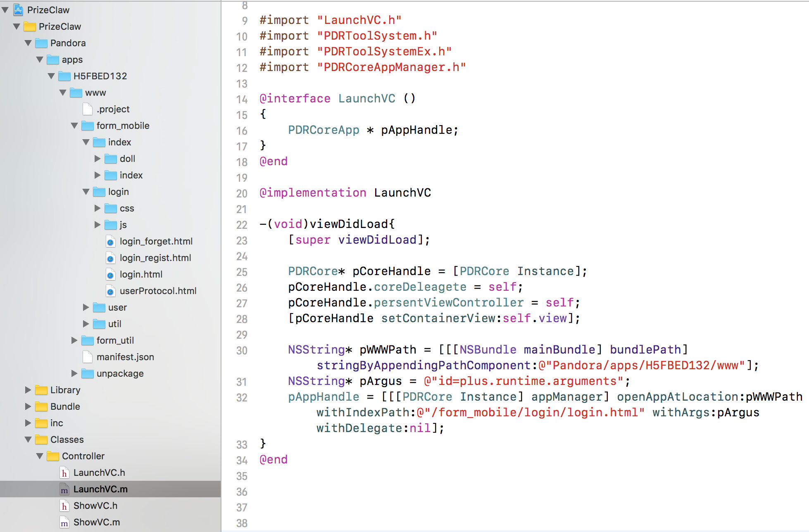Click line number 32 in the gutter
This screenshot has width=809, height=532.
(x=242, y=397)
